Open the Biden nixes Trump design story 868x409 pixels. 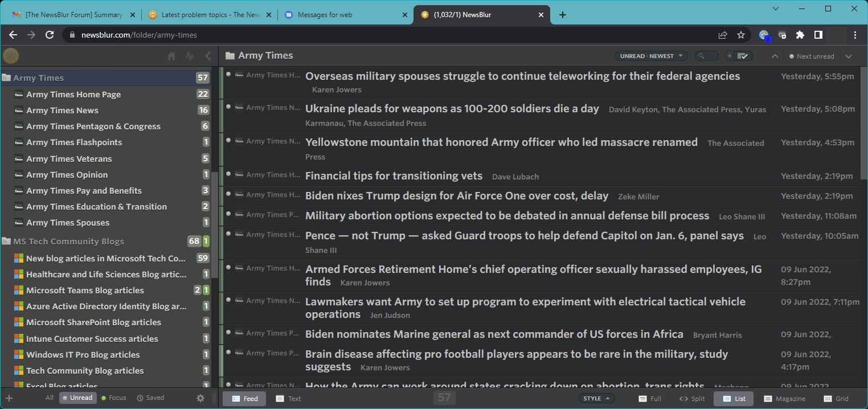(x=457, y=196)
